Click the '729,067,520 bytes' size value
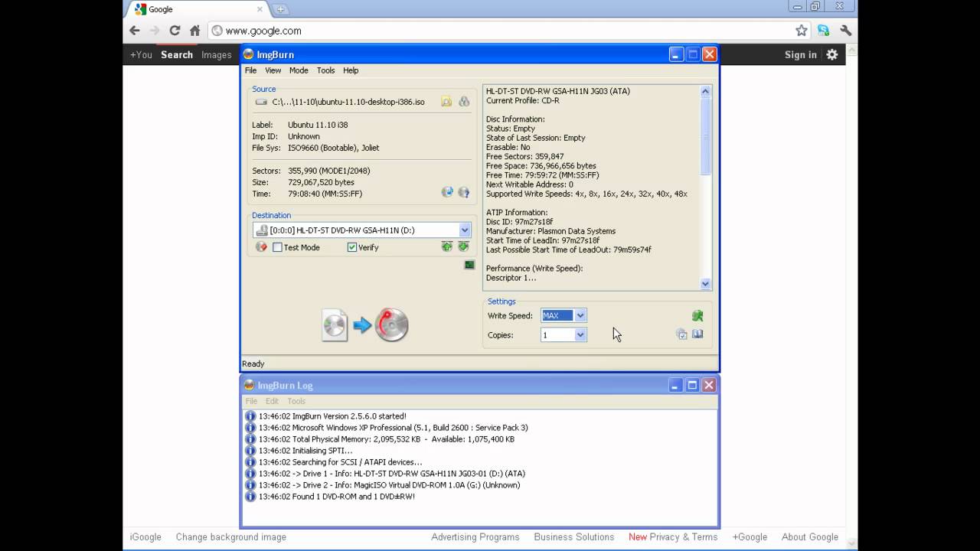This screenshot has width=980, height=551. point(321,182)
